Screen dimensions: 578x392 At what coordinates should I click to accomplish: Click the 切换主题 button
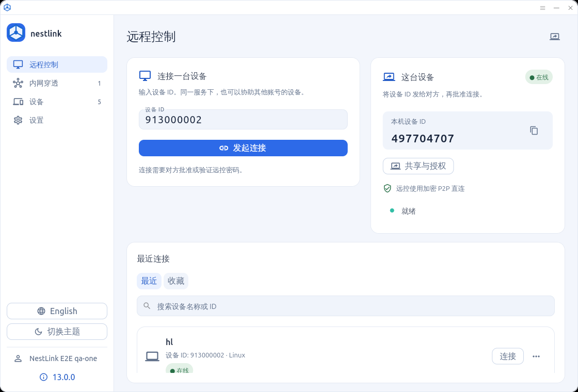point(57,332)
